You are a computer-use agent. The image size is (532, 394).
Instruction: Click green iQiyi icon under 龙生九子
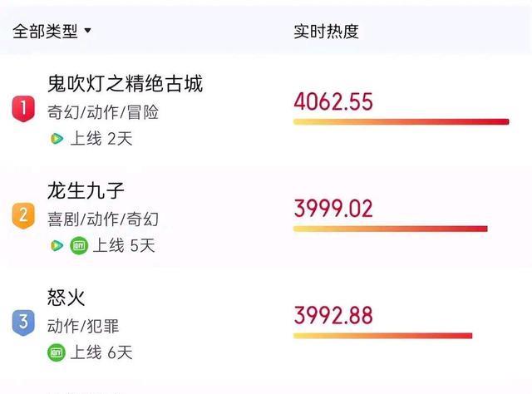click(x=79, y=245)
